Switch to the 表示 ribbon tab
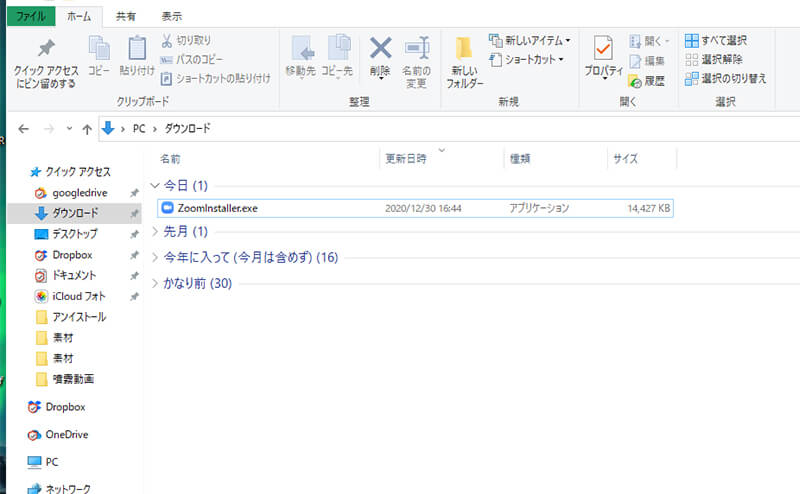The image size is (800, 494). (x=172, y=16)
